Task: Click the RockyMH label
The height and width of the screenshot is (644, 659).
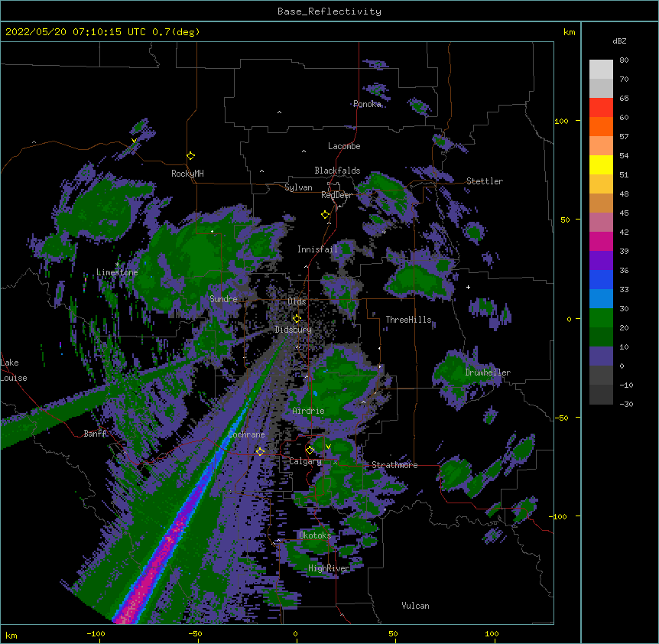Action: pyautogui.click(x=187, y=174)
